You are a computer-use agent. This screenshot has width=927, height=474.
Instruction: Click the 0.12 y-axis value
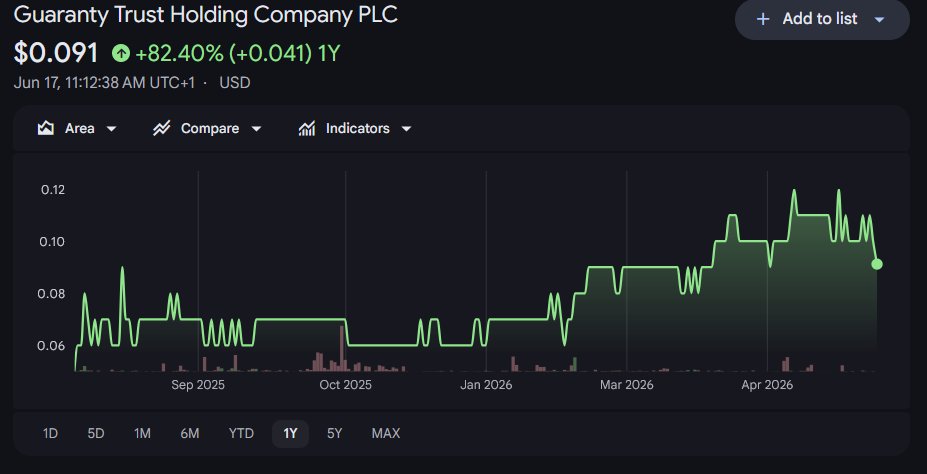[53, 190]
